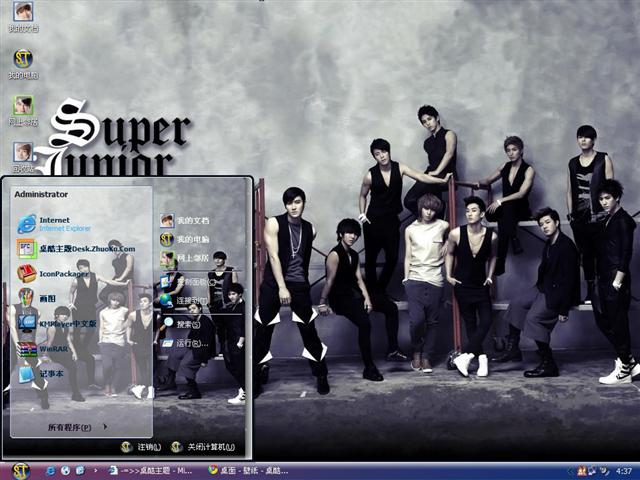Open 我的电脑 in start menu right pane

click(x=184, y=240)
